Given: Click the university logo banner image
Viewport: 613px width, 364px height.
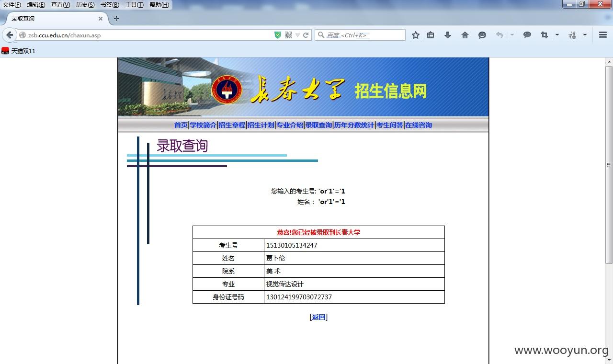Looking at the screenshot, I should 303,87.
